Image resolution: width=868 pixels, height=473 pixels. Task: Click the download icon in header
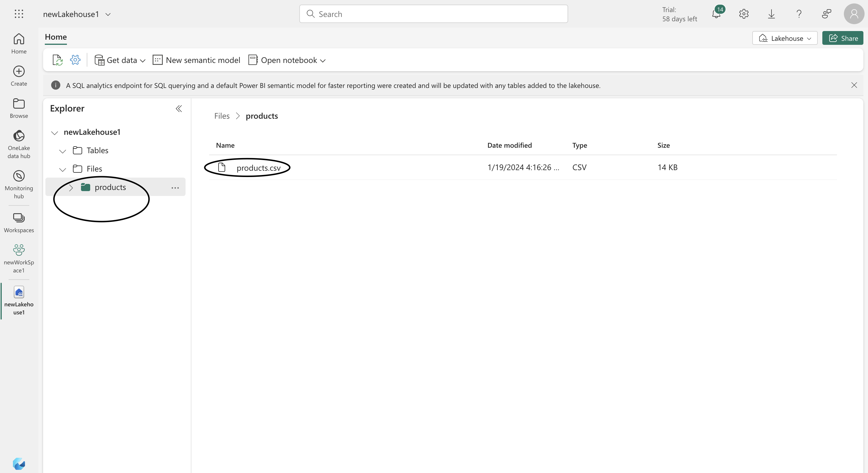pyautogui.click(x=771, y=14)
